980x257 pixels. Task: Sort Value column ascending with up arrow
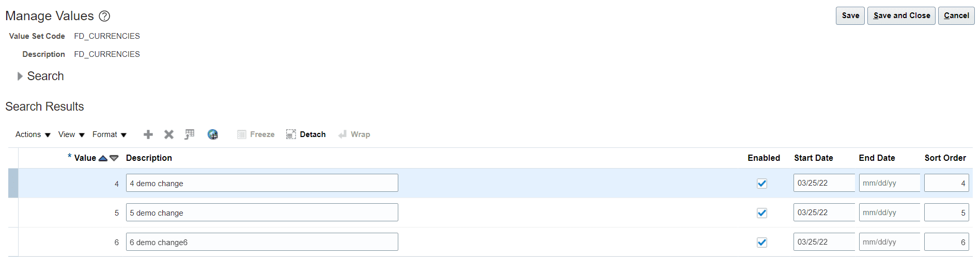coord(103,158)
